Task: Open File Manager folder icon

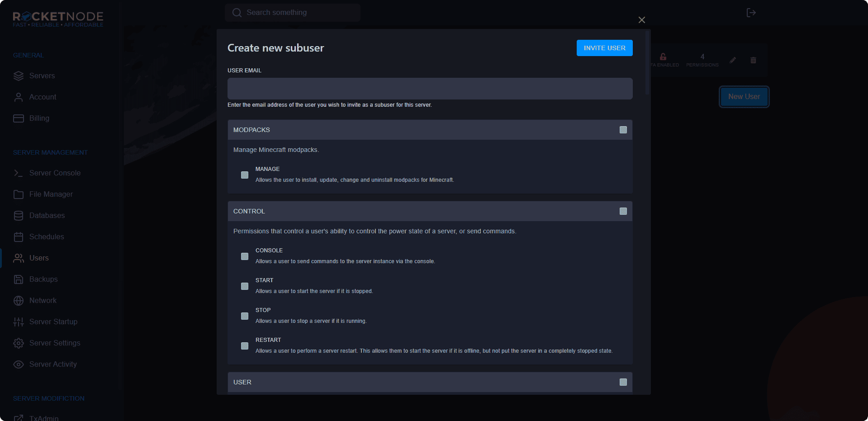Action: pos(19,194)
